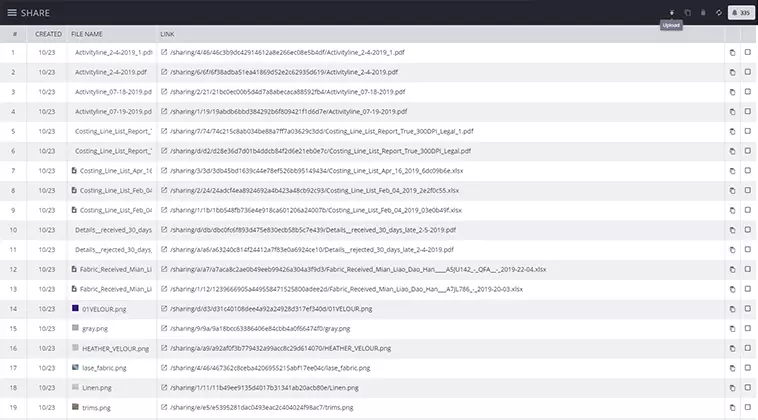758x420 pixels.
Task: Open external link icon in row 12
Action: (x=164, y=269)
